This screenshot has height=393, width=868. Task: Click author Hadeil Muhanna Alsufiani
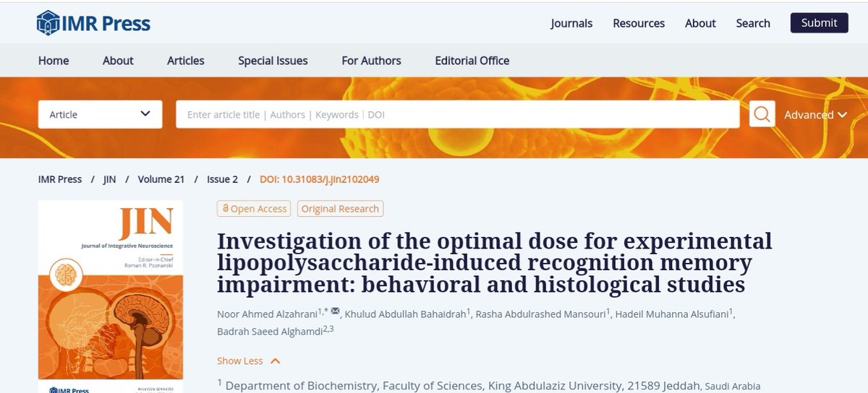point(673,313)
